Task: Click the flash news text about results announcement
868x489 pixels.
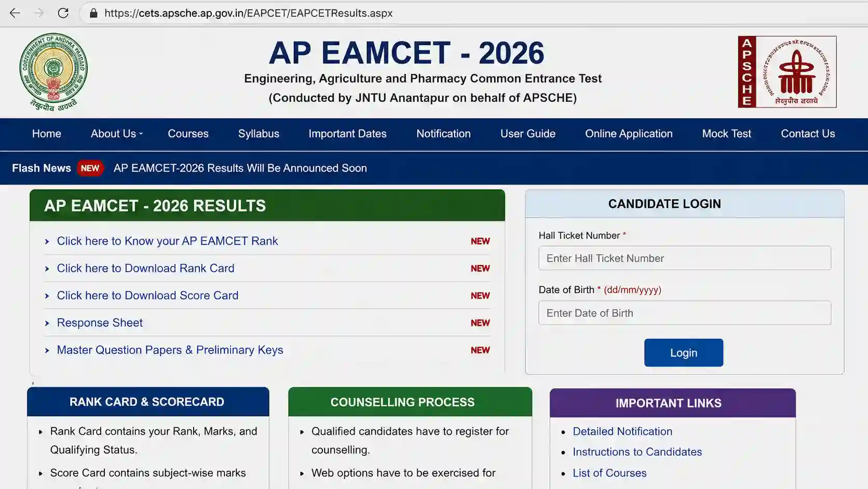Action: [x=240, y=168]
